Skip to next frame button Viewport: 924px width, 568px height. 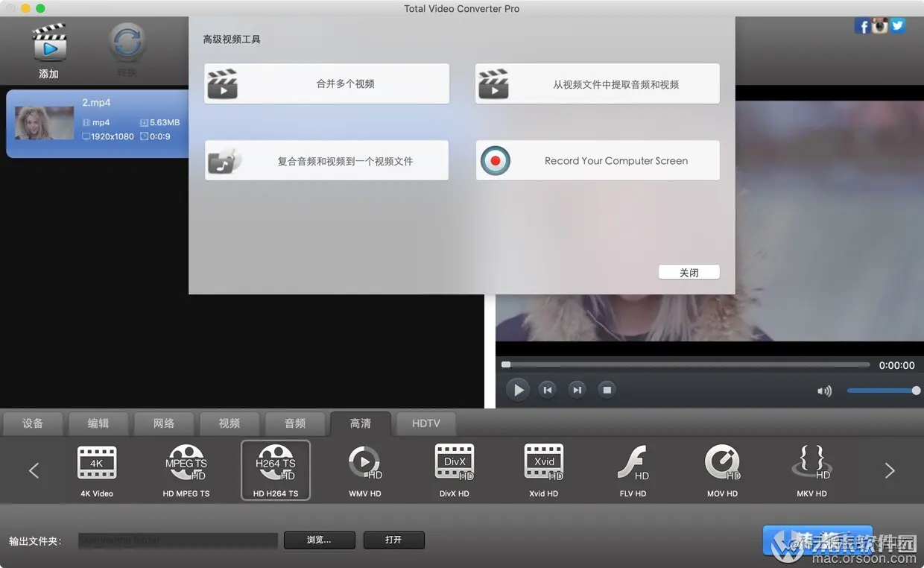(577, 390)
